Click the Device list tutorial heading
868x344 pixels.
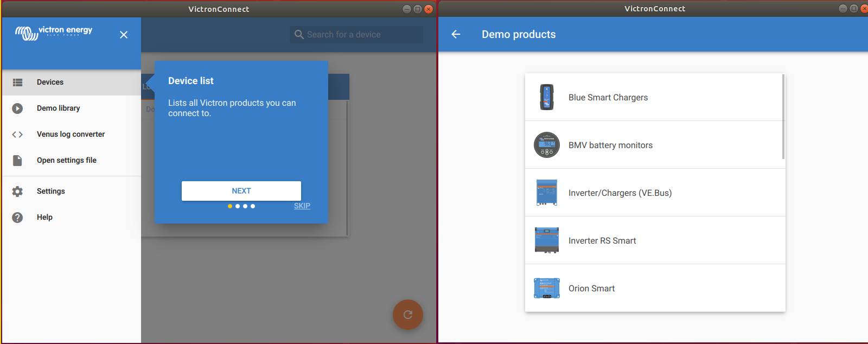[191, 81]
